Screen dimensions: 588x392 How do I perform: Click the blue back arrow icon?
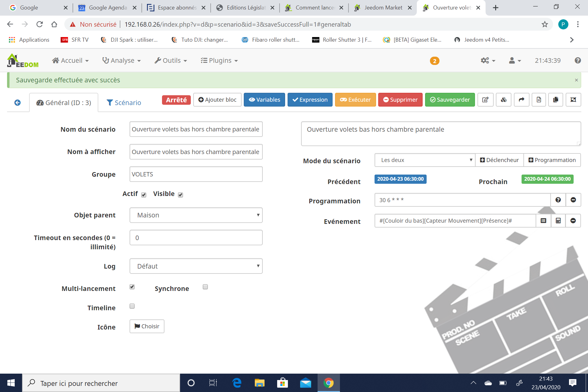[x=17, y=103]
